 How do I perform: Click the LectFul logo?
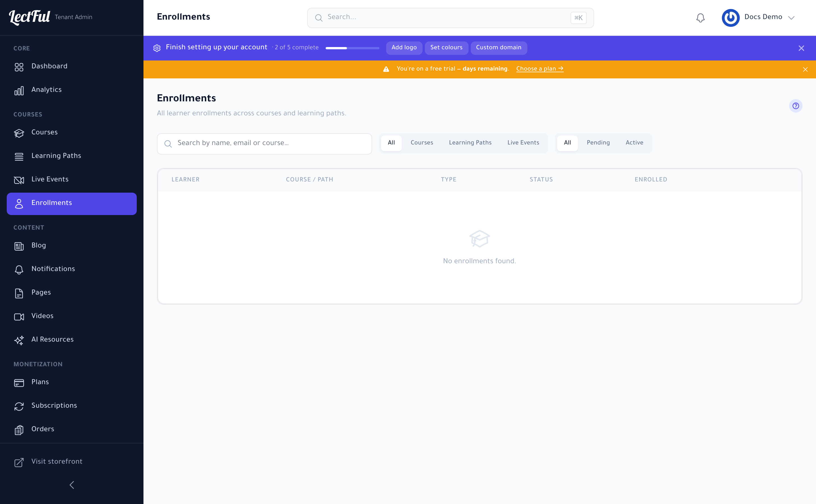(29, 17)
